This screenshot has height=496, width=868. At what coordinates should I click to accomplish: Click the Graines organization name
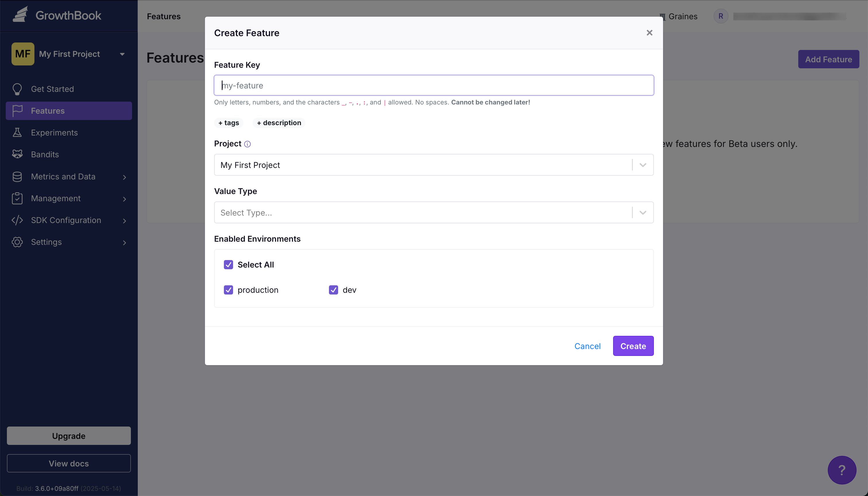pyautogui.click(x=683, y=16)
